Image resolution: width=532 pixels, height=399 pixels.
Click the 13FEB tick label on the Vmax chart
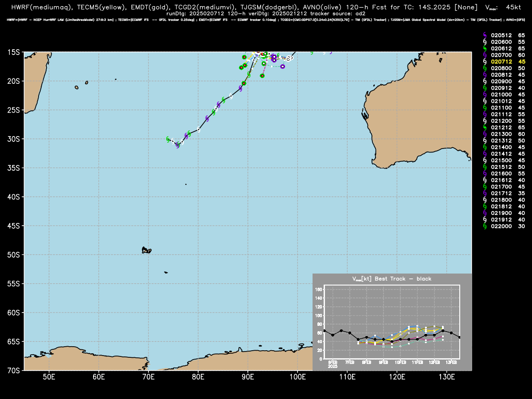click(451, 362)
